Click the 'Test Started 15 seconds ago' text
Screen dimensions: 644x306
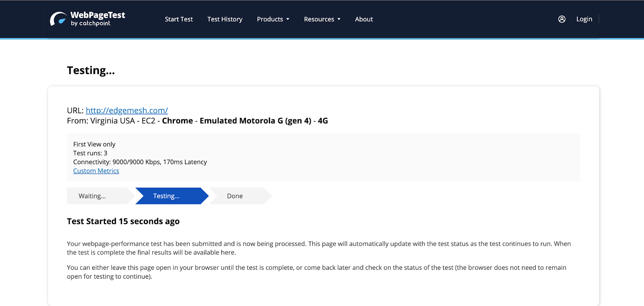[123, 221]
